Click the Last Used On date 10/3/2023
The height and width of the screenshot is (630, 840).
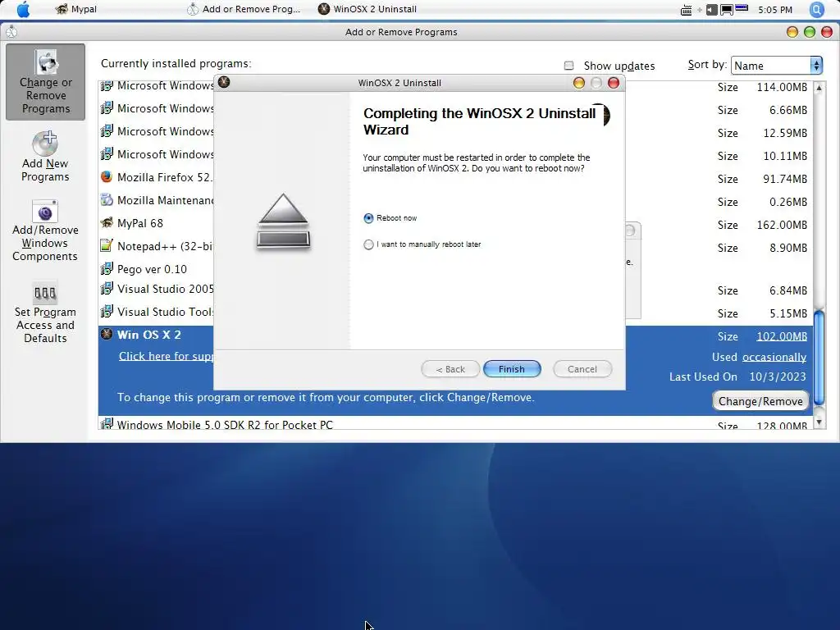778,377
